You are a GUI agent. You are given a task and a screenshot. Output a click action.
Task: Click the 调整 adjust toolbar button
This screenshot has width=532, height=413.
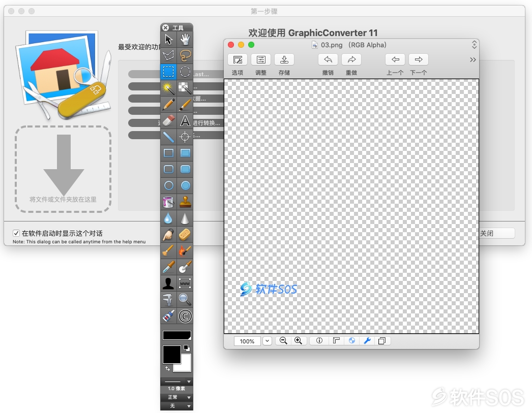(x=261, y=60)
